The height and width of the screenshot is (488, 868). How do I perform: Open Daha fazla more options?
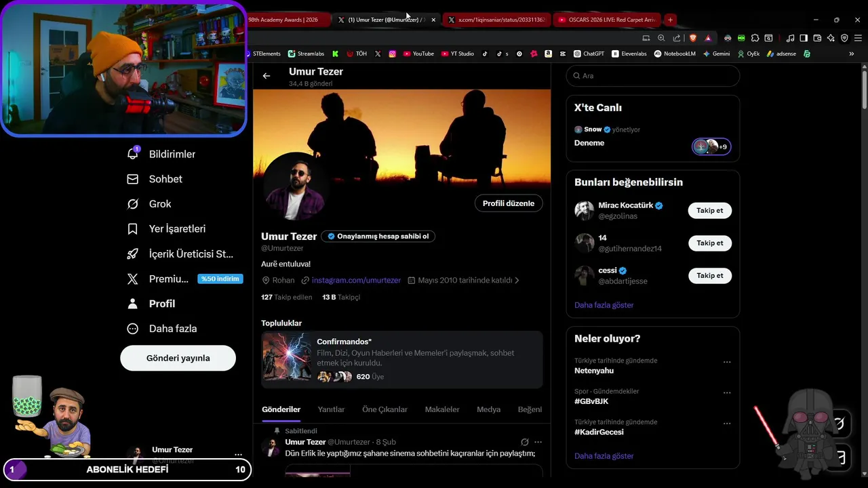click(x=163, y=329)
